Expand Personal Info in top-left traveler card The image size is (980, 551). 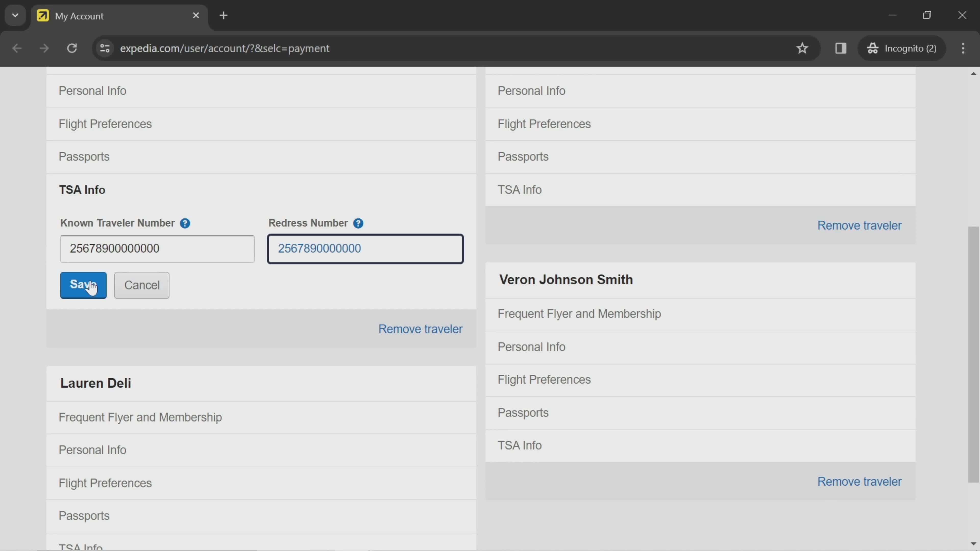coord(261,91)
